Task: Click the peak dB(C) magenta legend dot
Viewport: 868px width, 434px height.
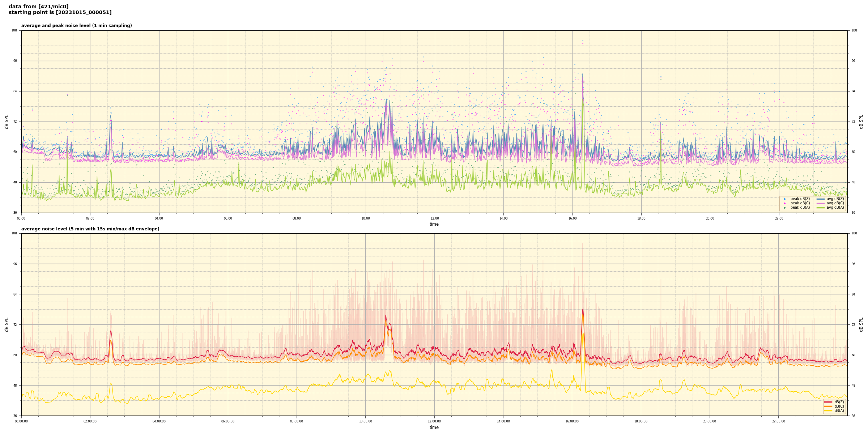Action: (784, 203)
